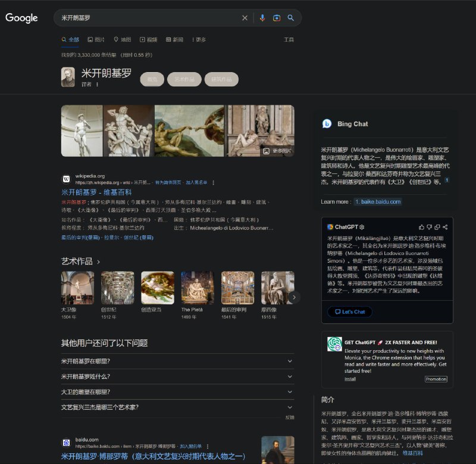Thumbs up the ChatGPT answer
The height and width of the screenshot is (464, 476).
pos(421,227)
